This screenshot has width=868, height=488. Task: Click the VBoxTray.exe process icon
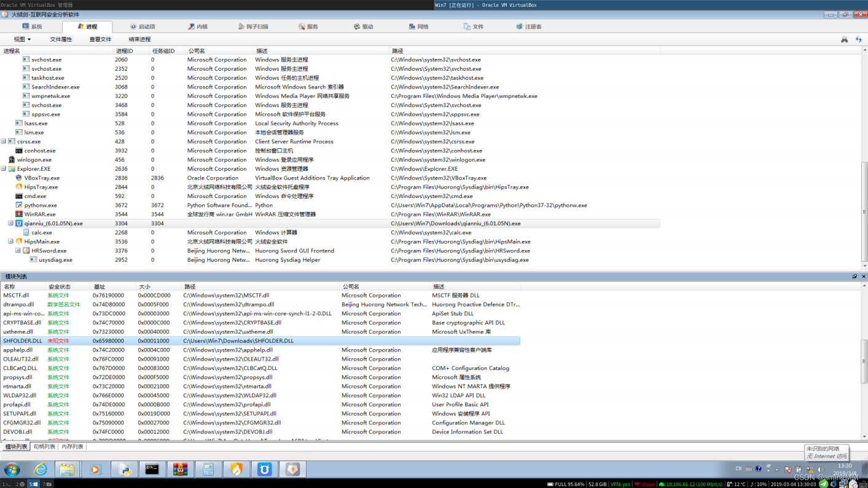tap(19, 178)
